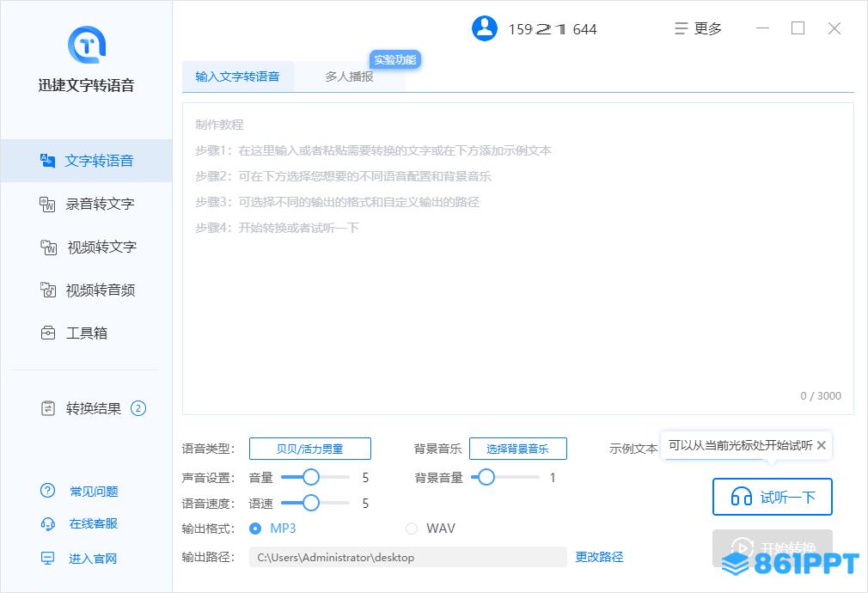Click the 语速 value 5
Image resolution: width=868 pixels, height=593 pixels.
click(365, 504)
